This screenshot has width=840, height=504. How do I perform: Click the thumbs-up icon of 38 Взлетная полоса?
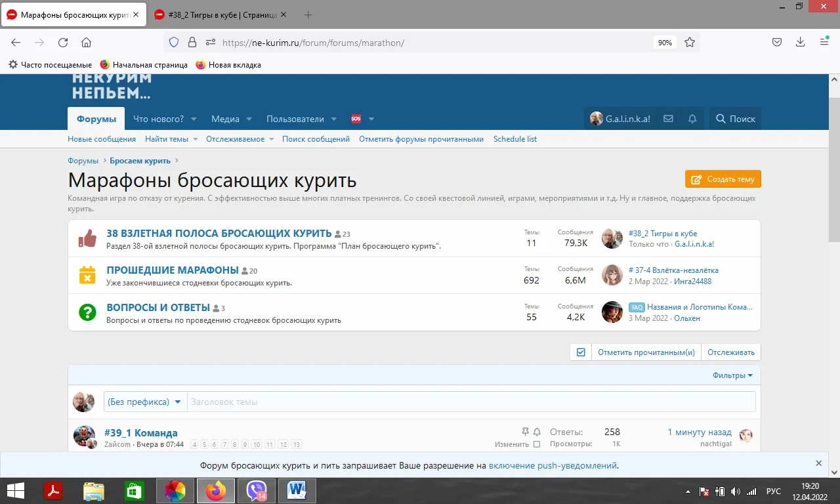coord(86,239)
